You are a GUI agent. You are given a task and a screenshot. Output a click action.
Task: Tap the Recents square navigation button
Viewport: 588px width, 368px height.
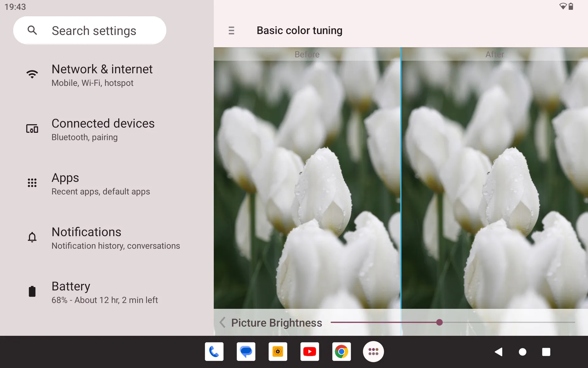[546, 352]
